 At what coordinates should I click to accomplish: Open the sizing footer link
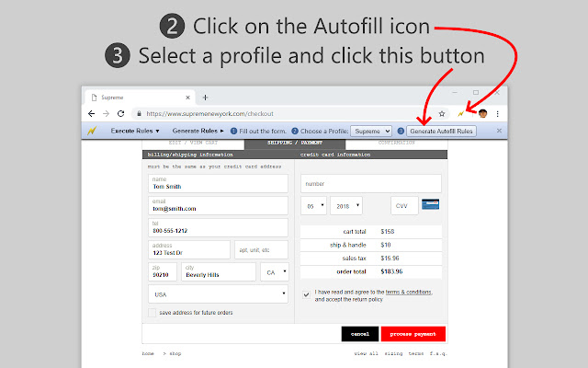[393, 353]
